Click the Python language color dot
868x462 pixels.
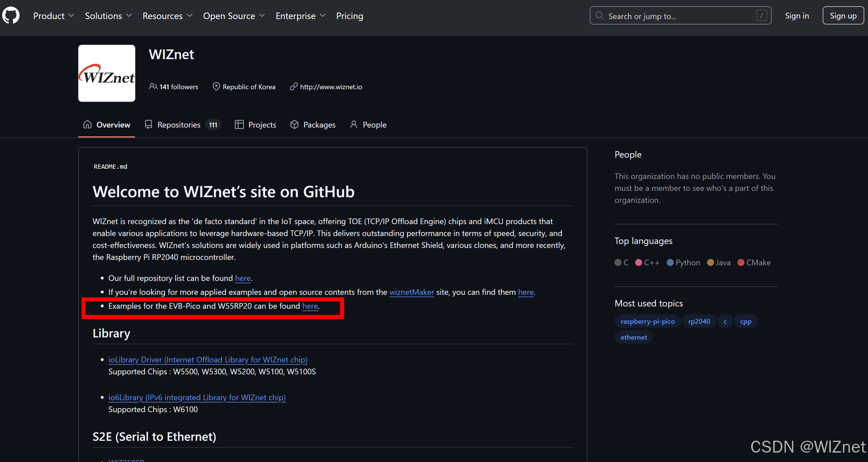[670, 263]
